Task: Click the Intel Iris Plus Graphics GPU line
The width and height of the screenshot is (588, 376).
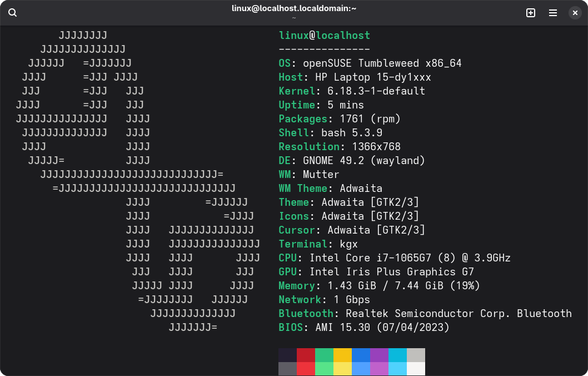Action: pyautogui.click(x=376, y=272)
